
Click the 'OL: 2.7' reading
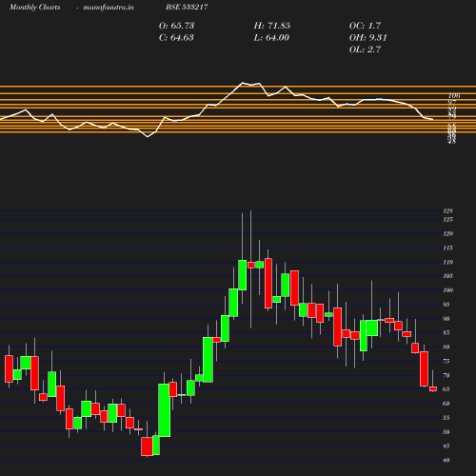point(365,50)
